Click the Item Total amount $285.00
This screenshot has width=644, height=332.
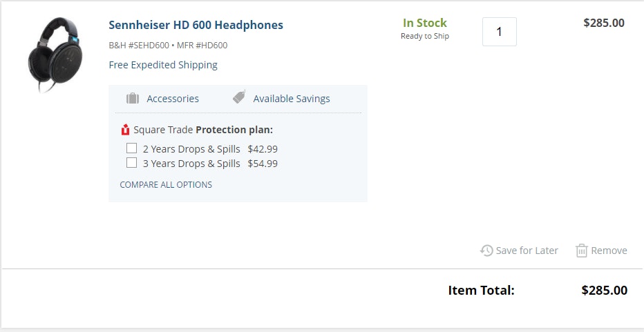(604, 291)
